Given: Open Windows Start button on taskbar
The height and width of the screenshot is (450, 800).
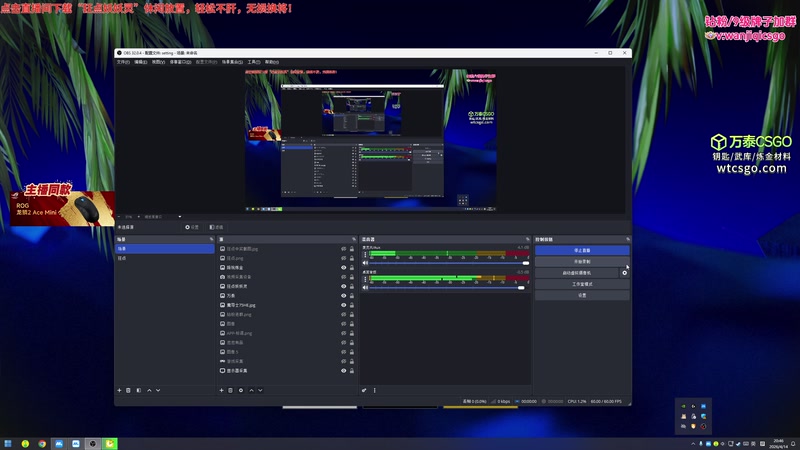Looking at the screenshot, I should coord(8,443).
